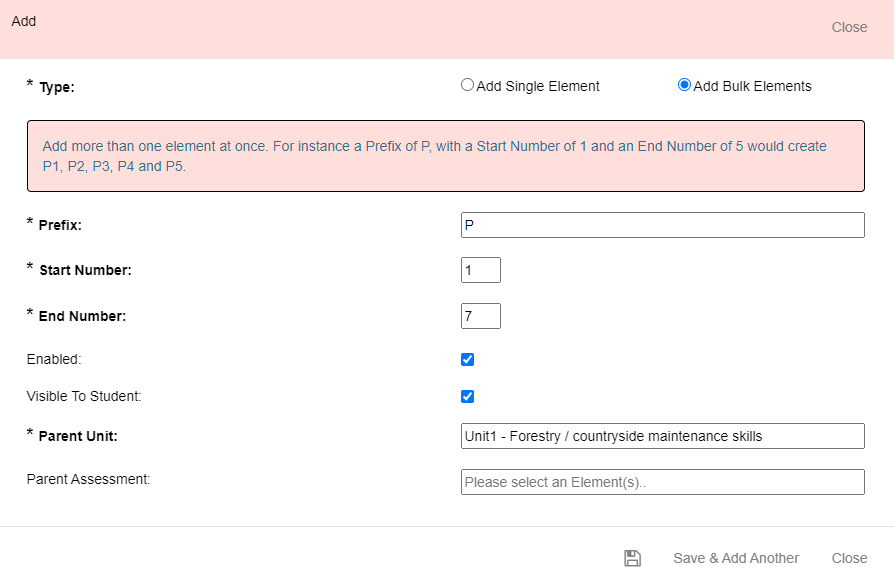The height and width of the screenshot is (586, 894).
Task: Click the Visible To Student label
Action: tap(84, 396)
